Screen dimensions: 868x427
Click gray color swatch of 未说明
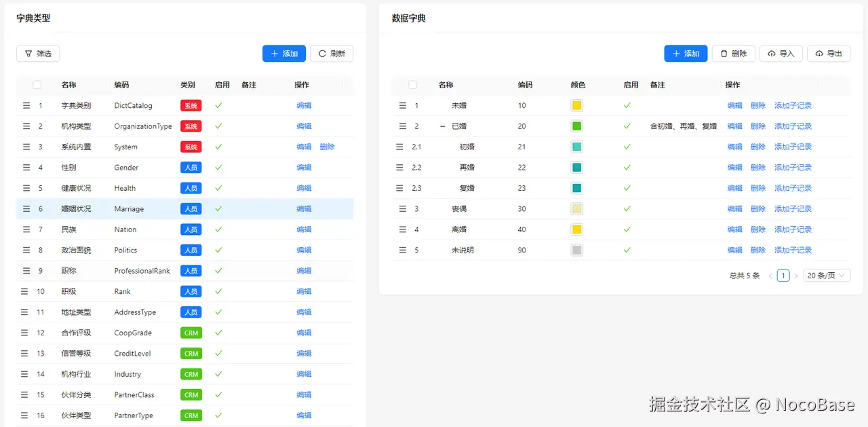pyautogui.click(x=577, y=250)
